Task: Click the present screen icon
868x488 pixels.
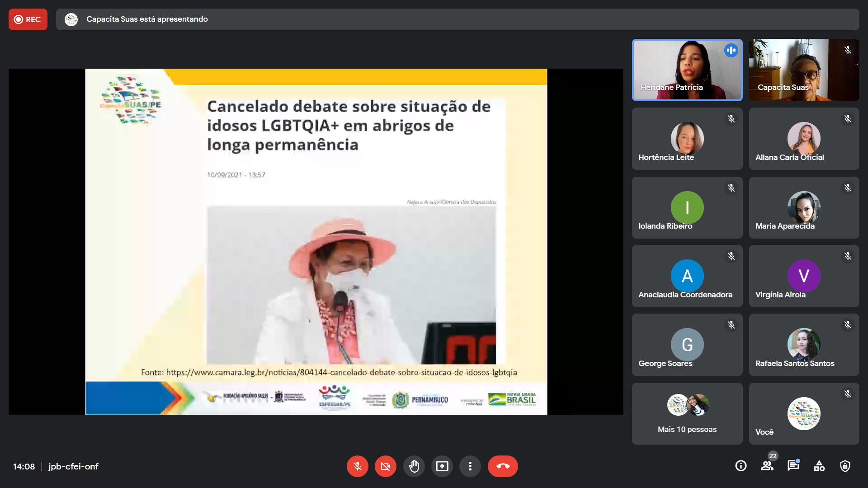Action: click(x=442, y=466)
